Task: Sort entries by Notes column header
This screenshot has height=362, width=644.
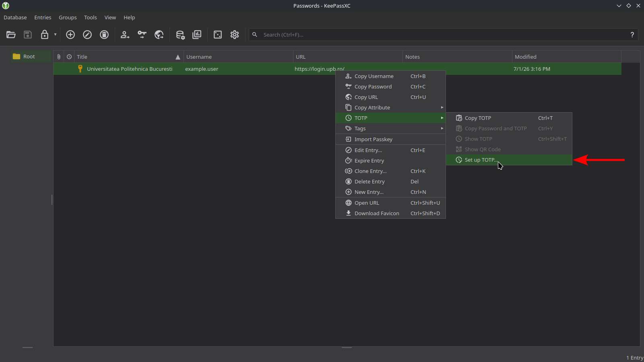Action: point(457,57)
